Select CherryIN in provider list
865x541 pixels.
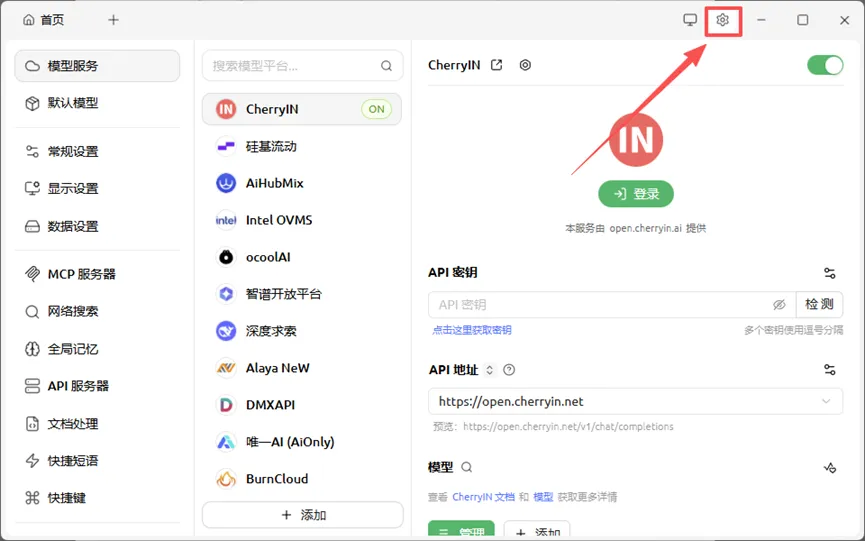coord(302,109)
